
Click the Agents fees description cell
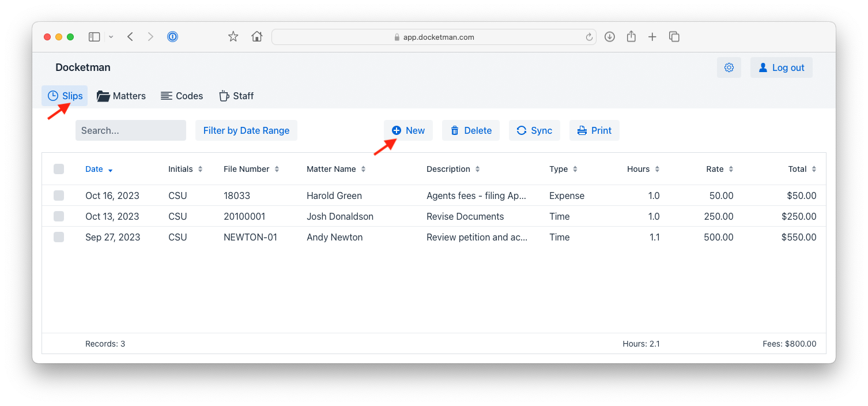[477, 196]
